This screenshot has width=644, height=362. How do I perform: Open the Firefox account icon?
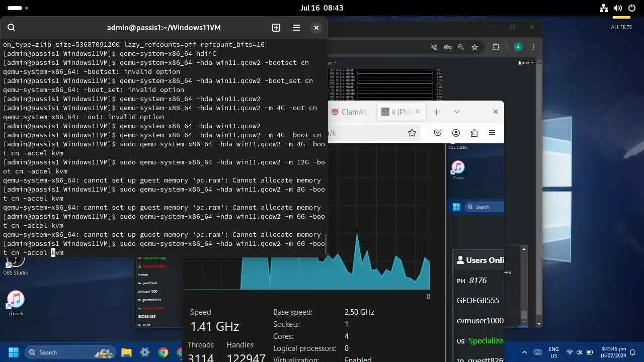[x=456, y=133]
